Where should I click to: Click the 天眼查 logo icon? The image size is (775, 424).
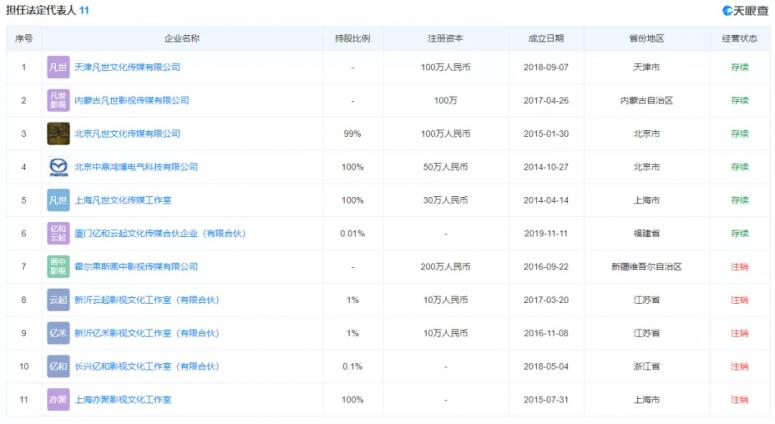727,10
